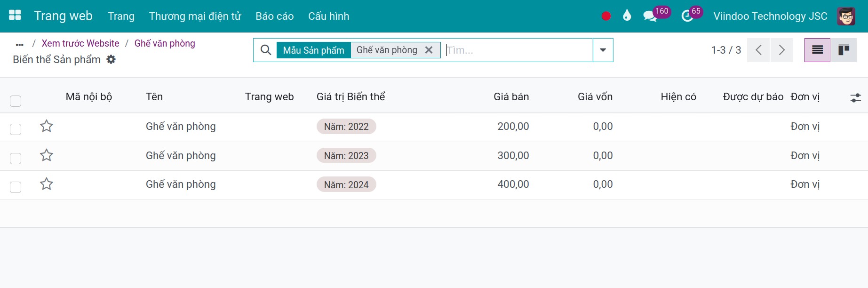This screenshot has height=288, width=868.
Task: Open the user avatar menu
Action: pyautogui.click(x=846, y=16)
